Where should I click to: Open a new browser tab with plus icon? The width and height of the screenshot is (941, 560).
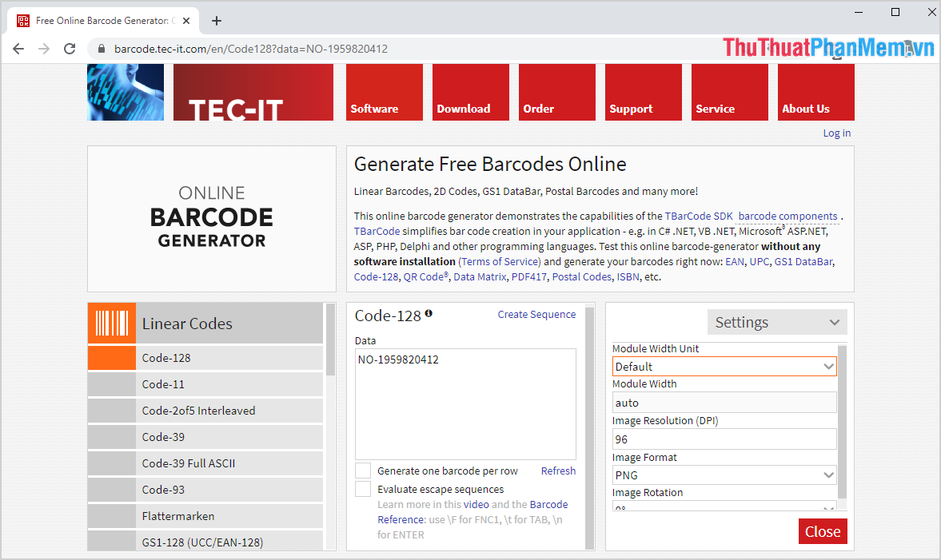216,21
